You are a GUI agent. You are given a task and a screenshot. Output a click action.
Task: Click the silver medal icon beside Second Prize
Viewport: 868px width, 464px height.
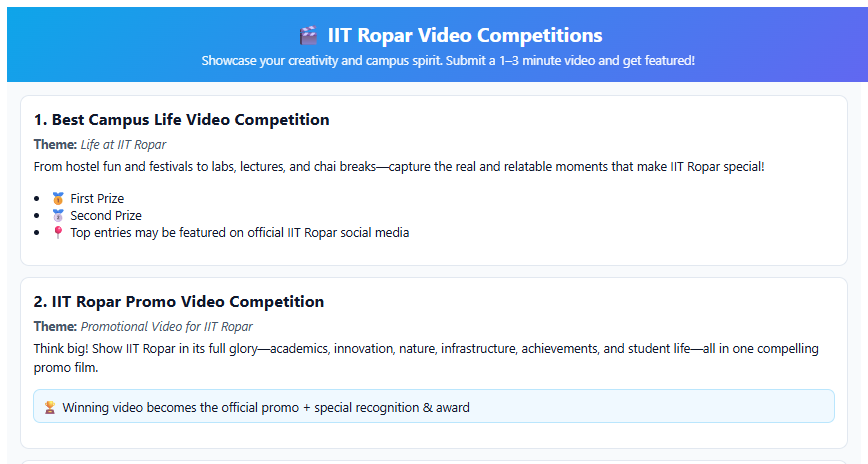(58, 216)
